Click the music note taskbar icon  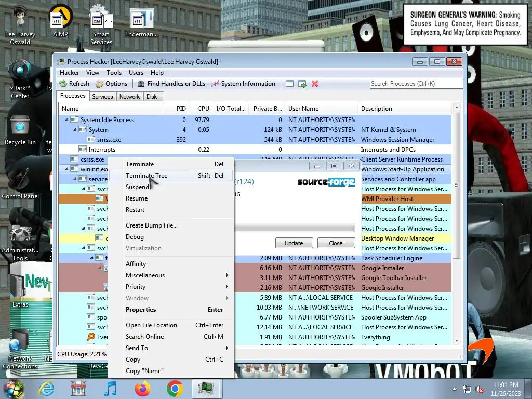tap(110, 389)
